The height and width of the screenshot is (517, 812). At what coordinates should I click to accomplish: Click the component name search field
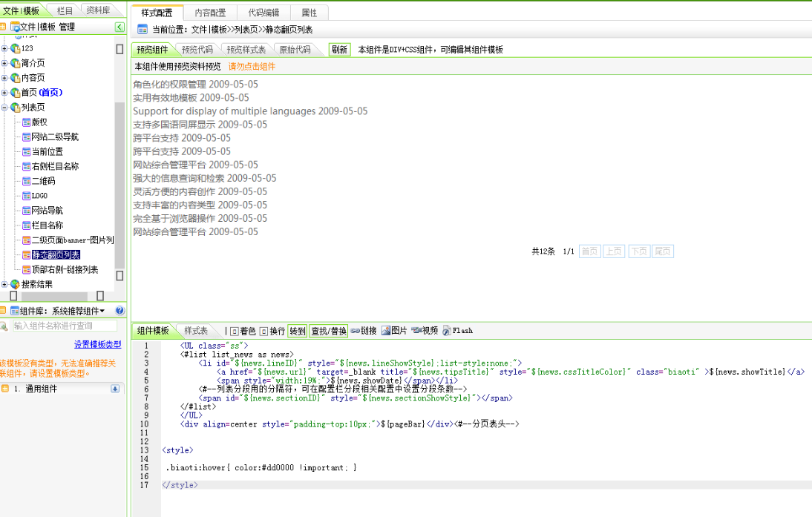click(x=64, y=326)
